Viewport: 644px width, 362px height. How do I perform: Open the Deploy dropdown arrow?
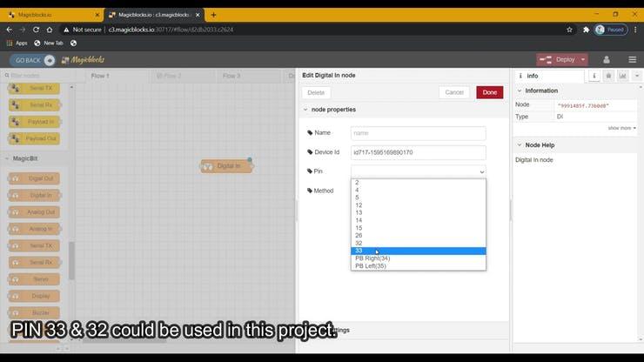pyautogui.click(x=582, y=60)
